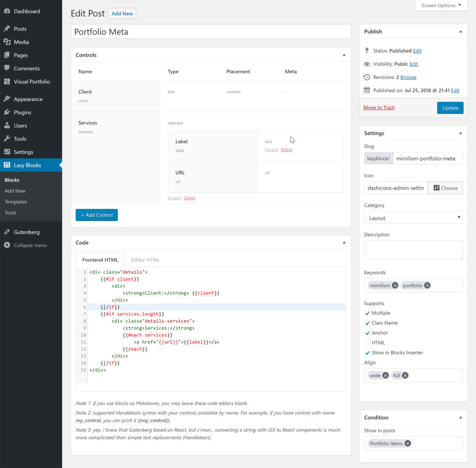Uncheck Show in Blocks Inserter
Image resolution: width=476 pixels, height=468 pixels.
[367, 353]
